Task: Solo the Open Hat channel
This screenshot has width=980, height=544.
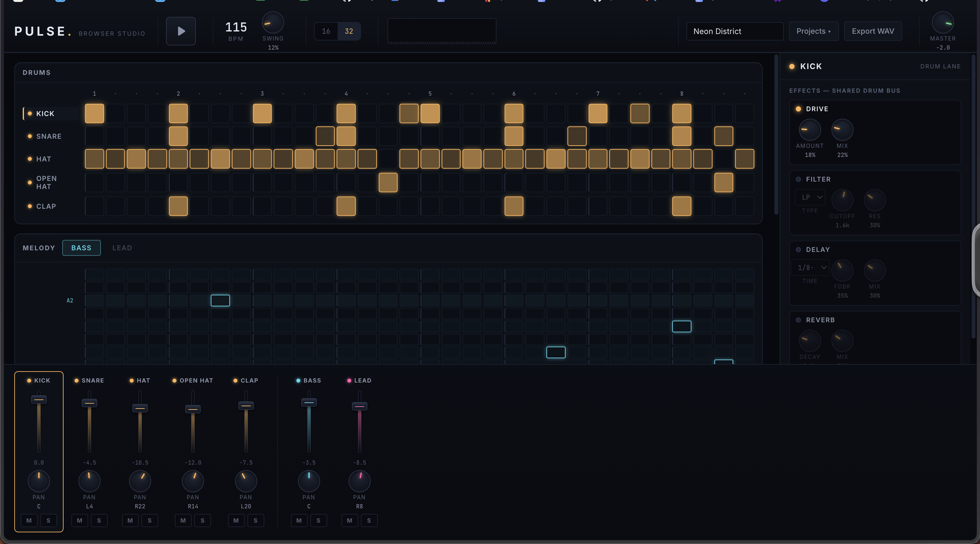Action: [x=202, y=520]
